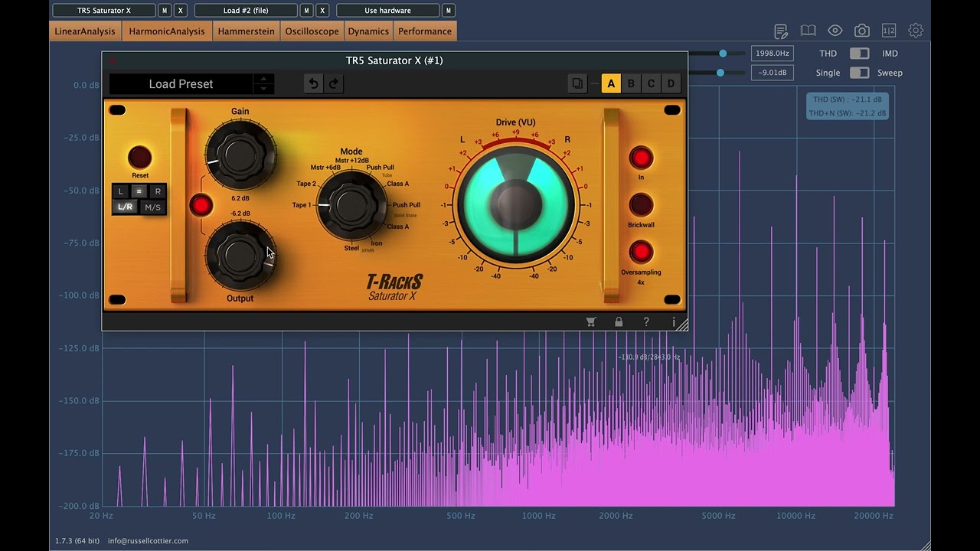The image size is (980, 551).
Task: Select Iron mode label
Action: pyautogui.click(x=377, y=243)
